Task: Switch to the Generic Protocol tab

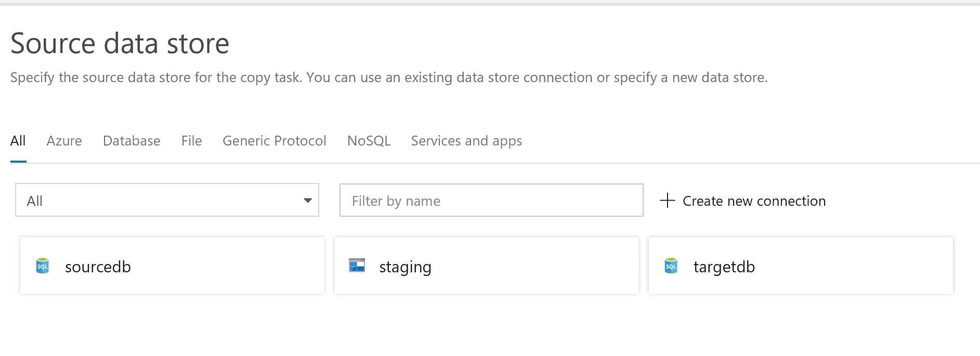Action: tap(275, 141)
